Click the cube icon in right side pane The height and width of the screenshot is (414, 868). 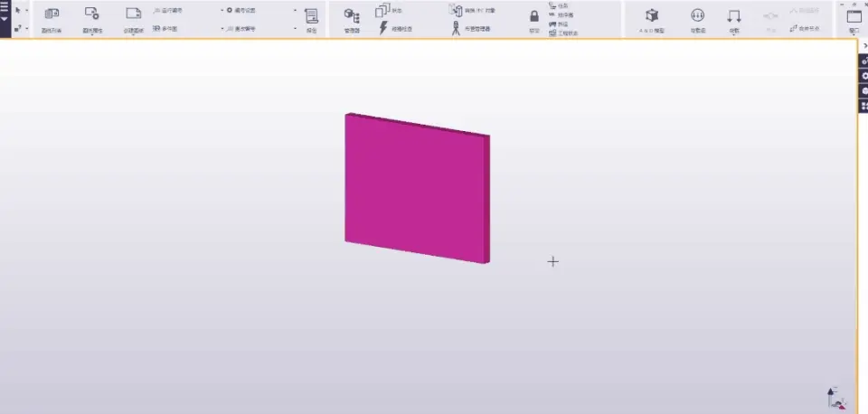[864, 90]
